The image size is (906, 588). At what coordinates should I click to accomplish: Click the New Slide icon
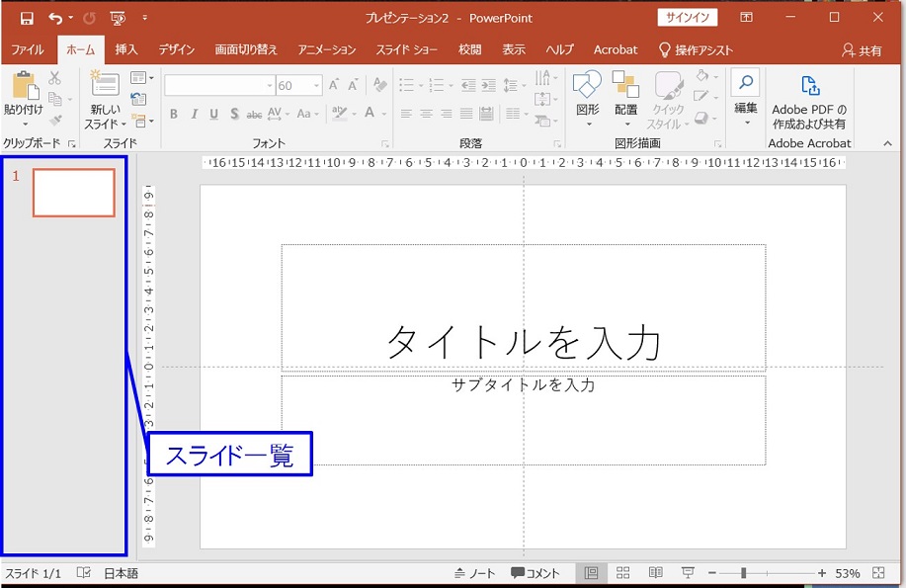[x=105, y=86]
